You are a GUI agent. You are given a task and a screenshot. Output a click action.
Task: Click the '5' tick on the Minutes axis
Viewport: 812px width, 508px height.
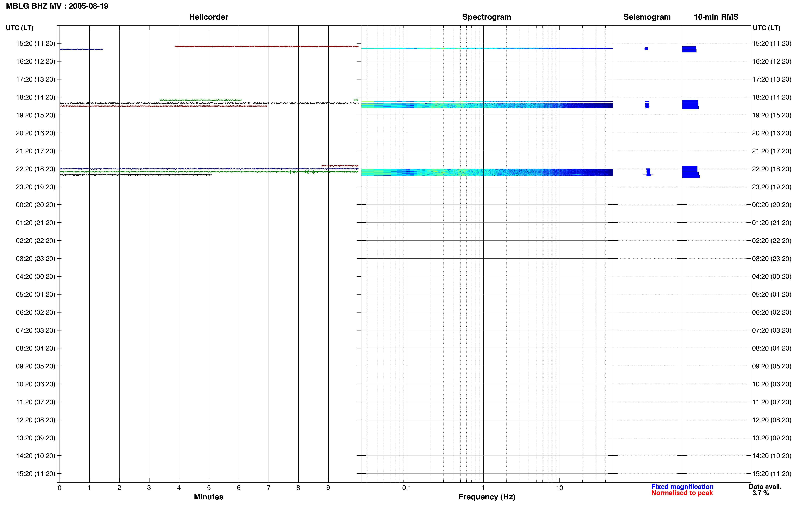pyautogui.click(x=209, y=488)
